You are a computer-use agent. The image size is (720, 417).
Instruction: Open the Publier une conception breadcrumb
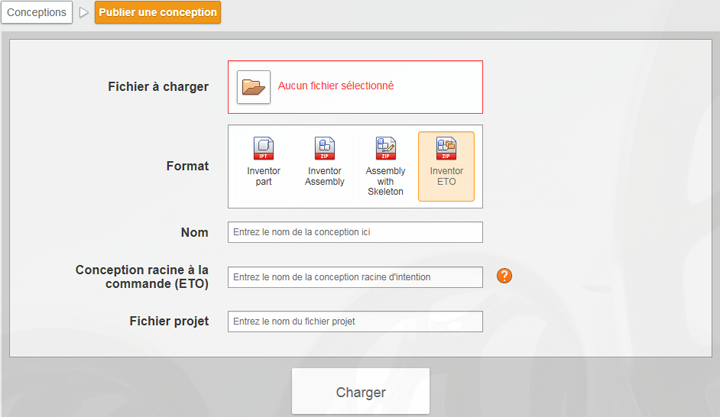[x=158, y=12]
